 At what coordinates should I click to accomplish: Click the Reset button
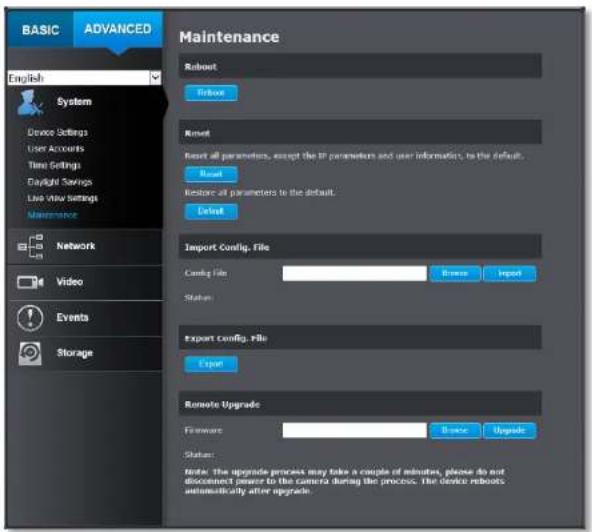211,174
